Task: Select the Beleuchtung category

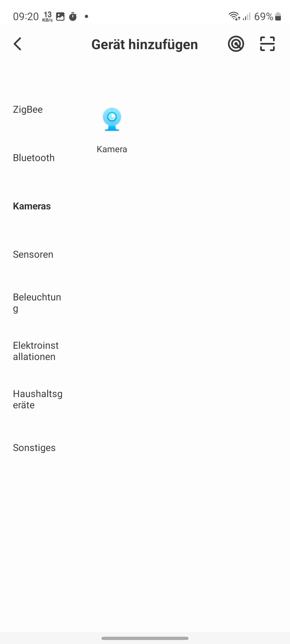Action: (37, 303)
